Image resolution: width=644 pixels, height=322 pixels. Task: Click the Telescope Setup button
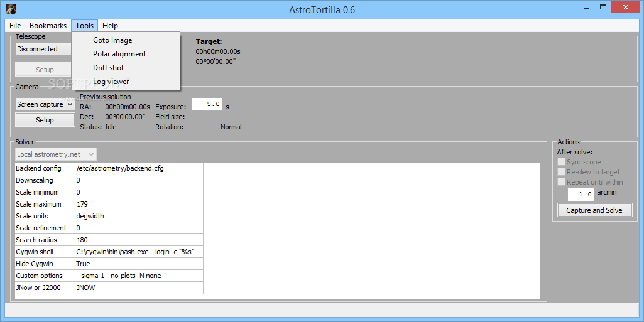coord(45,70)
